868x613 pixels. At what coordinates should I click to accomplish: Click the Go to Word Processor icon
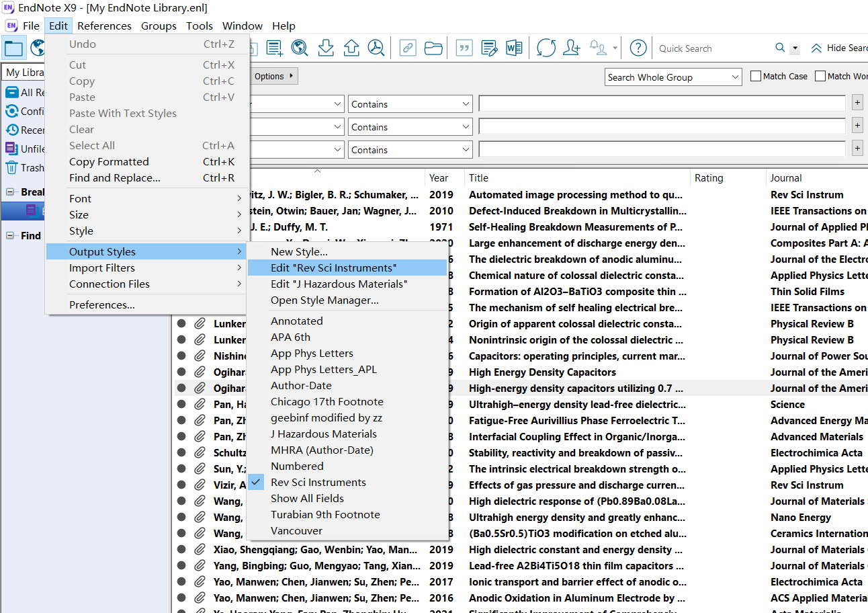pos(515,48)
